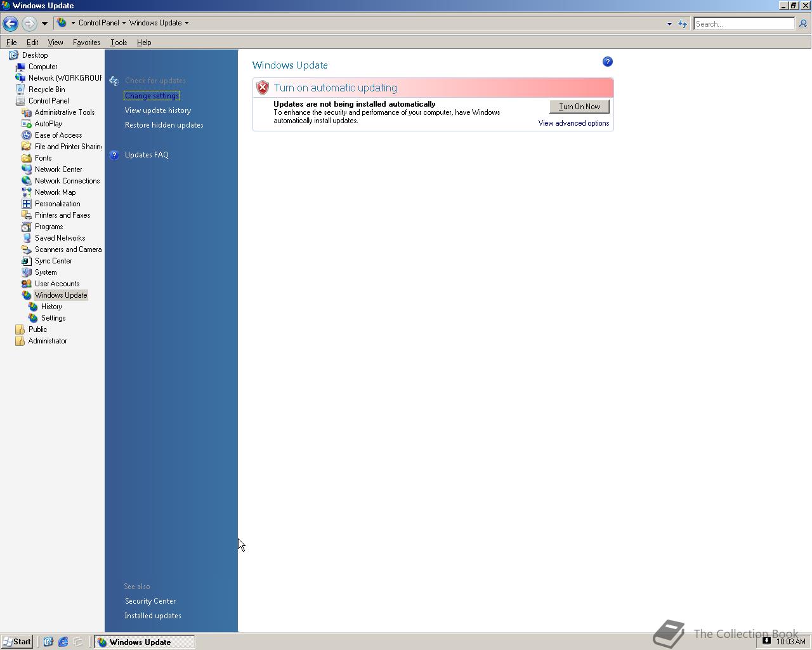Open Printers and Faxes icon
The height and width of the screenshot is (650, 812).
(x=26, y=215)
